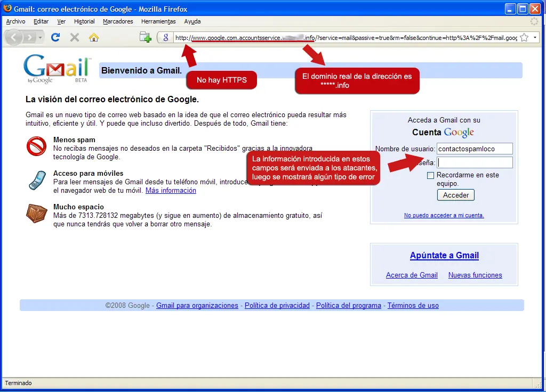Click the mobile phone icon for Acceso para móviles

37,180
